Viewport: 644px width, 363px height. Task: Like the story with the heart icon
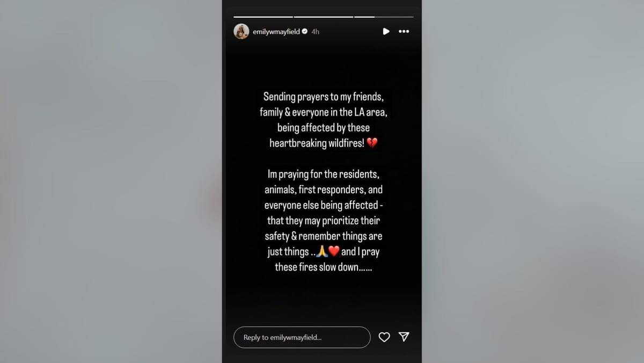(x=384, y=337)
